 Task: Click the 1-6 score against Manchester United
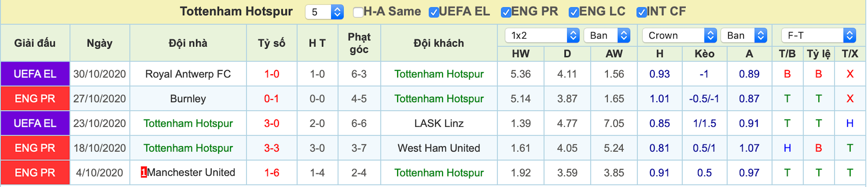(272, 173)
